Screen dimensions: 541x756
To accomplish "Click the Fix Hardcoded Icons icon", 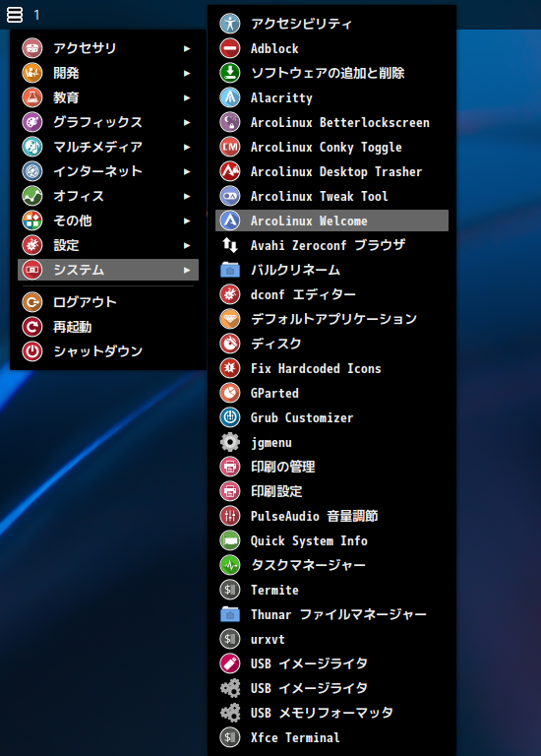I will click(230, 368).
